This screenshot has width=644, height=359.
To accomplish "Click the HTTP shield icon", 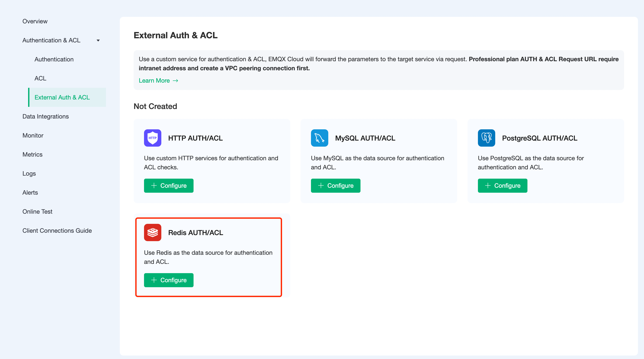I will pos(152,138).
